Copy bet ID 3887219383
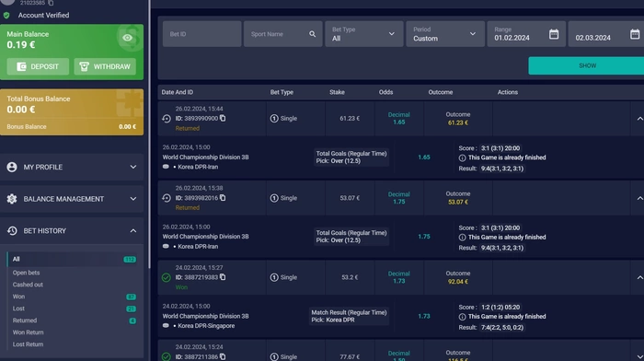The height and width of the screenshot is (361, 644). point(223,277)
